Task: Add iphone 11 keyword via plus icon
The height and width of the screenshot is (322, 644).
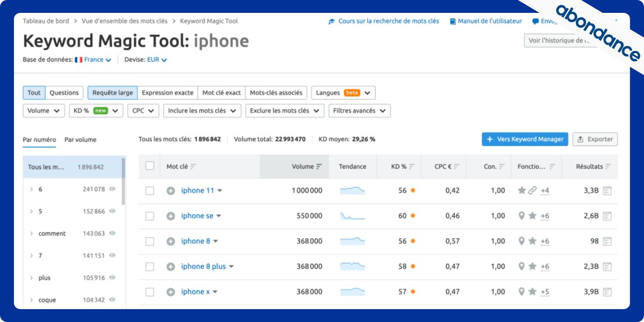Action: [171, 191]
